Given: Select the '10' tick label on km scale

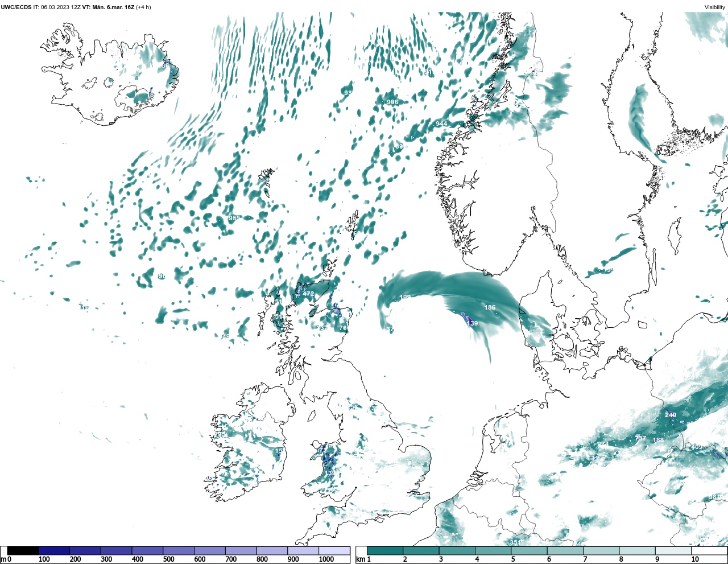Looking at the screenshot, I should coord(695,559).
